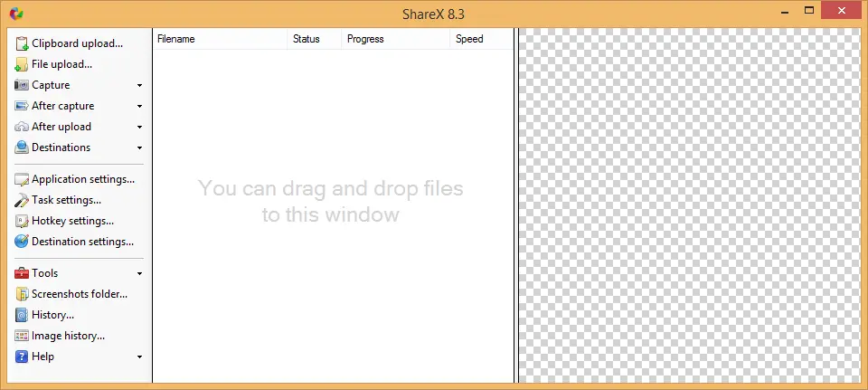
Task: Open the Help menu label
Action: pos(42,357)
